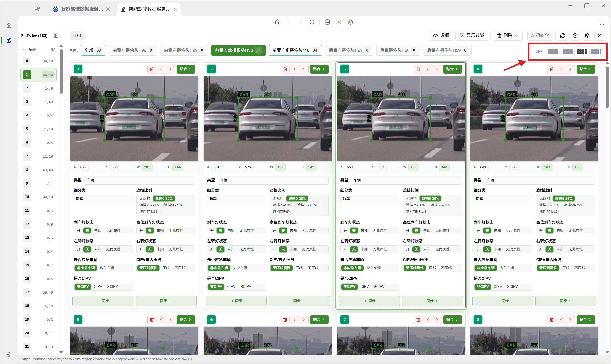Switch to the 前置长焦摄像头H30 camera tab
Viewport: 611px width, 364px height.
click(x=238, y=50)
